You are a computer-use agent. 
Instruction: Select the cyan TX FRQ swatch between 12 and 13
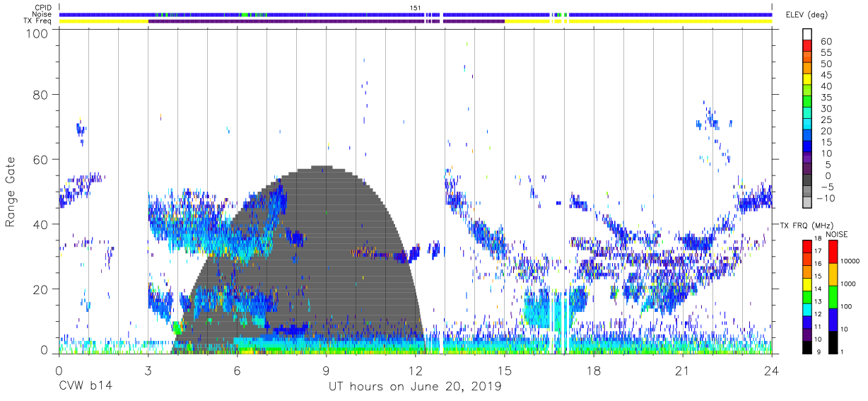(x=807, y=308)
